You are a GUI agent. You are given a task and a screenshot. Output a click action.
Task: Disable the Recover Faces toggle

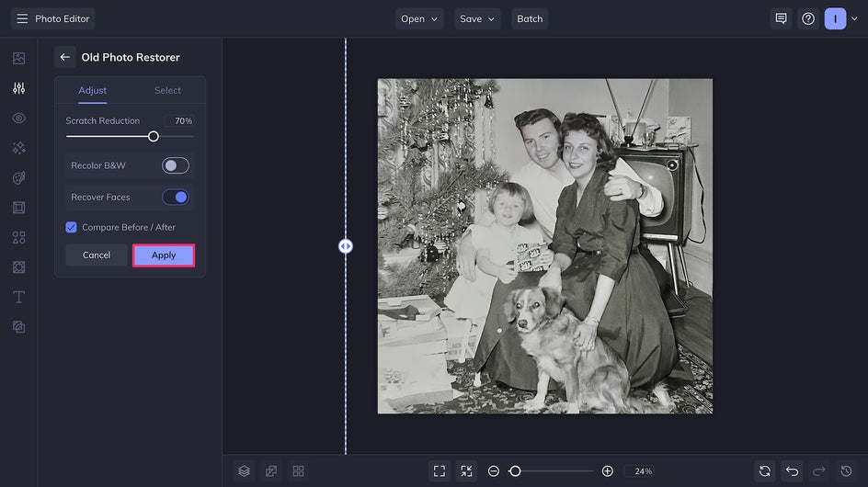176,197
